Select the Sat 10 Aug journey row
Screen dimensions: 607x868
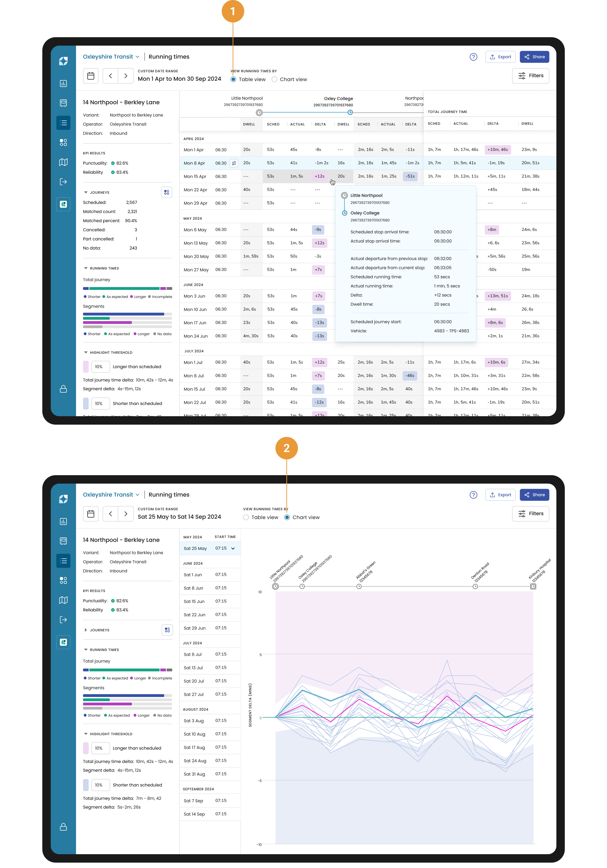pyautogui.click(x=210, y=734)
